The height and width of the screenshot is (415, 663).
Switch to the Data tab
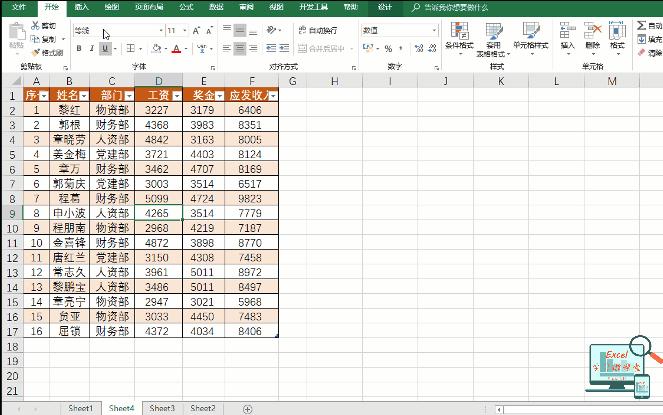(x=216, y=7)
